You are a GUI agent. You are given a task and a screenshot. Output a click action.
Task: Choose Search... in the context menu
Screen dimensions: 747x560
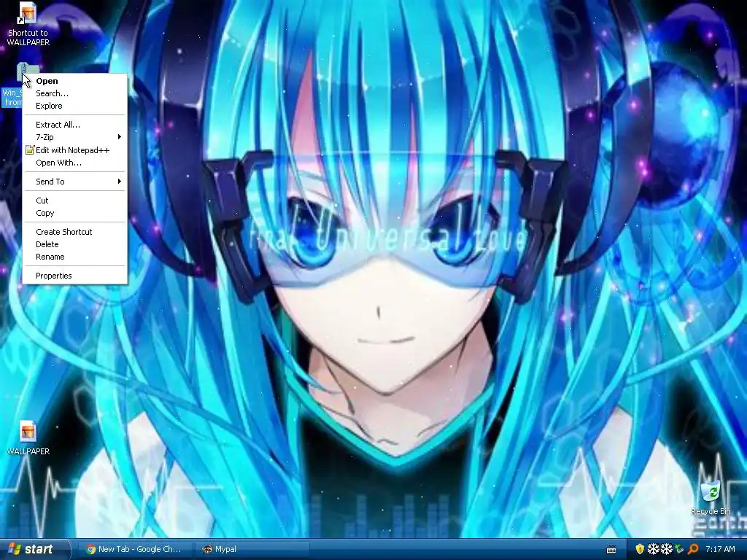point(75,93)
